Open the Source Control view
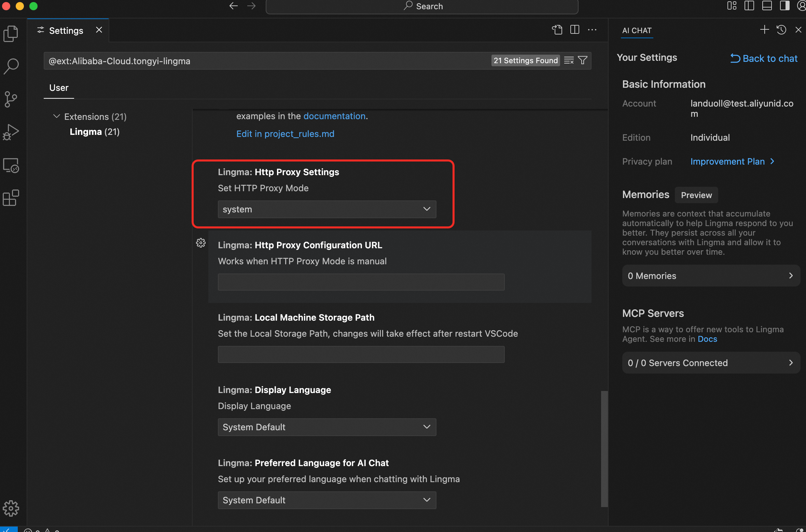The height and width of the screenshot is (532, 806). pyautogui.click(x=11, y=99)
